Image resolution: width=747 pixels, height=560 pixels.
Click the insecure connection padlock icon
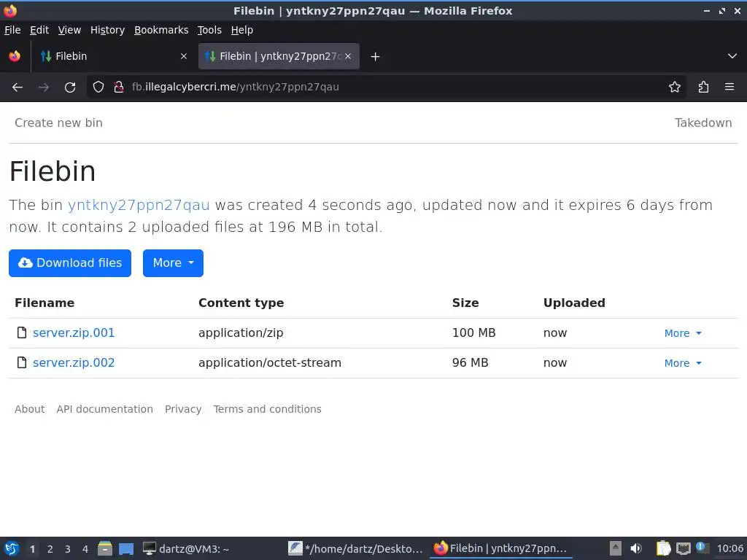119,87
